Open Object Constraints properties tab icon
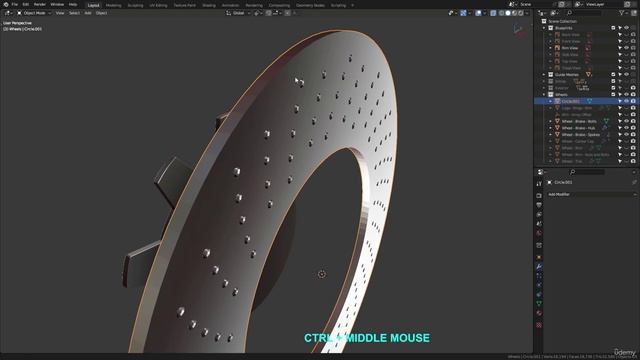The width and height of the screenshot is (640, 360). pyautogui.click(x=539, y=294)
